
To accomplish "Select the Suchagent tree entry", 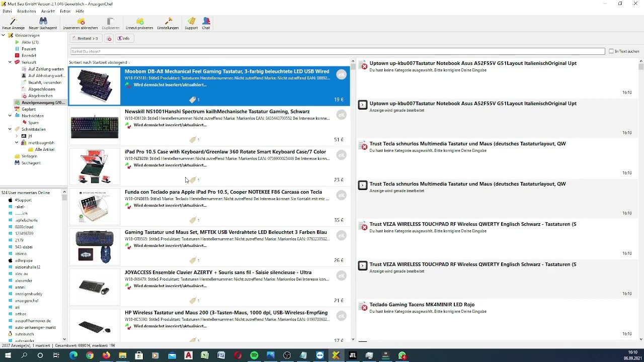I will pos(31,163).
